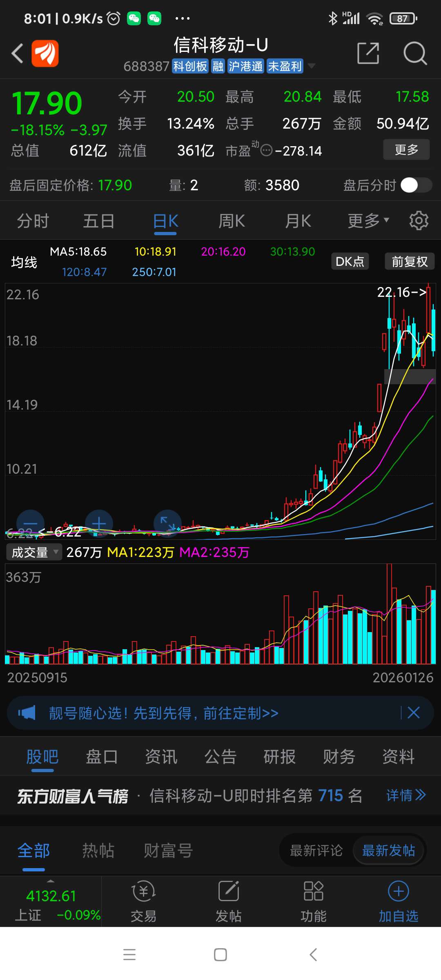Open the 更多 chart period dropdown
Viewport: 441px width, 980px height.
pyautogui.click(x=368, y=221)
